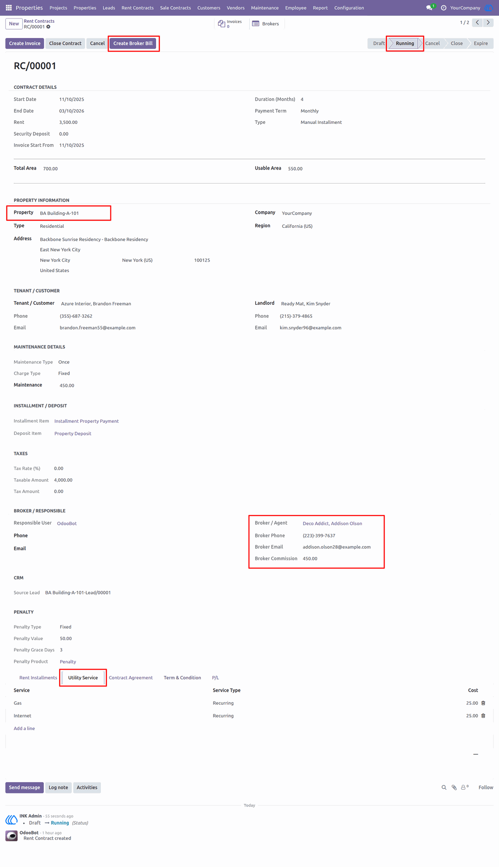The height and width of the screenshot is (868, 499).
Task: Click Source Lead BA Building-A-101-Lead/00001
Action: coord(78,593)
